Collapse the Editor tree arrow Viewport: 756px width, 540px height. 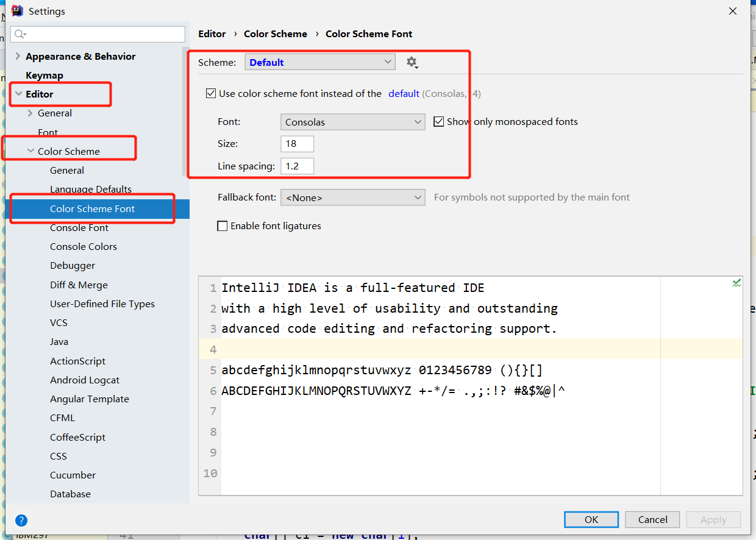tap(18, 94)
